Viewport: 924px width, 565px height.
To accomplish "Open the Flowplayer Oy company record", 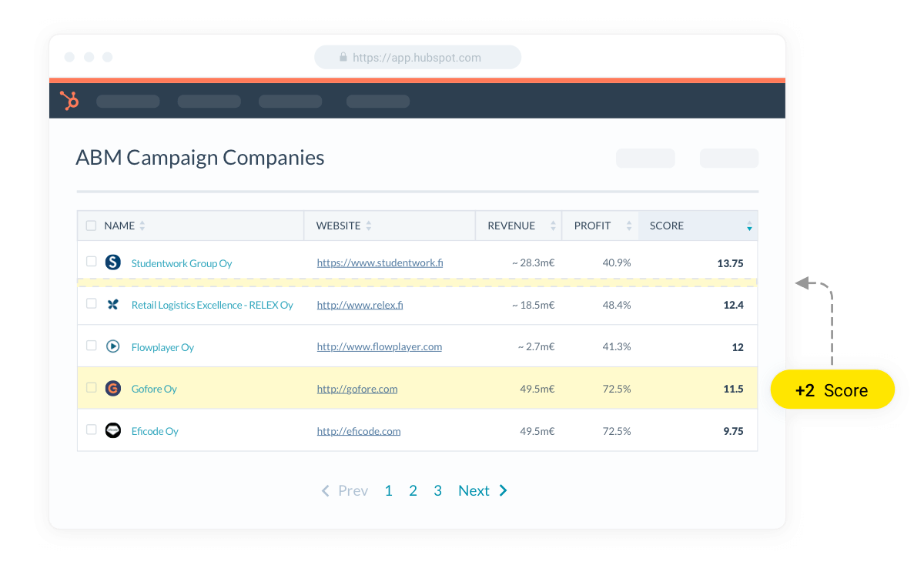I will pos(162,347).
